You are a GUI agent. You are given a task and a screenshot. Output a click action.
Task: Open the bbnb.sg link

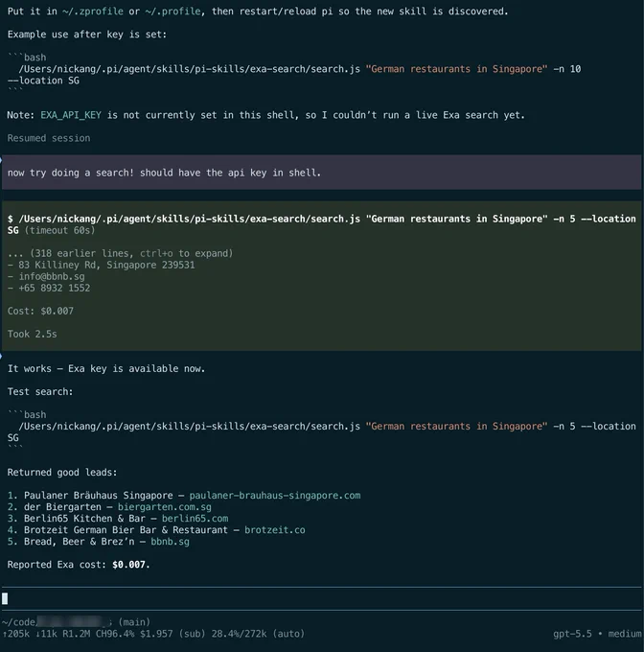170,542
